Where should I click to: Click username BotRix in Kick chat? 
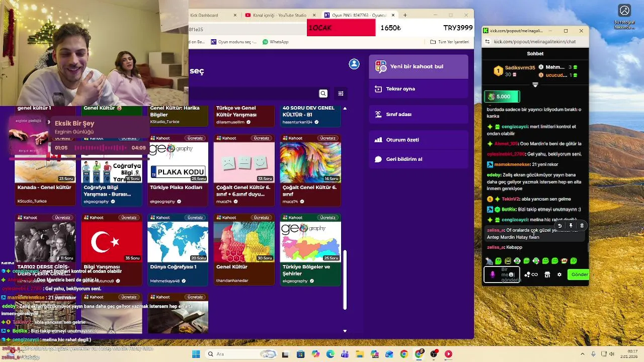[x=509, y=209]
